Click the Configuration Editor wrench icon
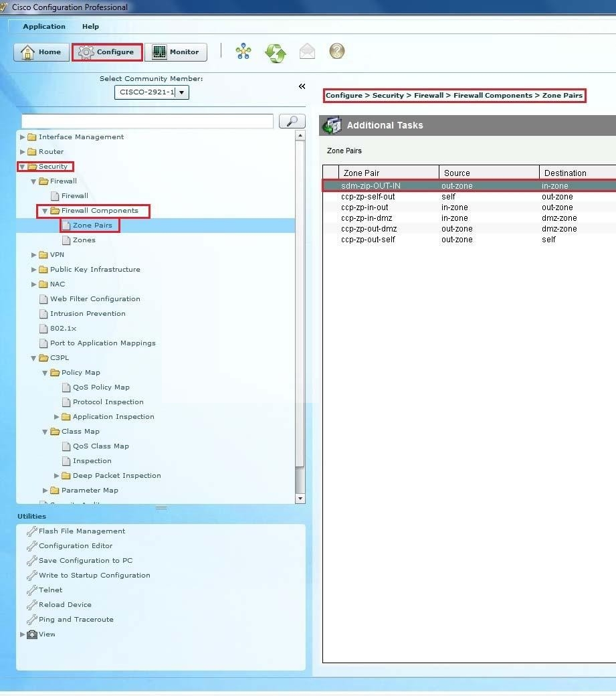This screenshot has height=696, width=616. point(31,545)
